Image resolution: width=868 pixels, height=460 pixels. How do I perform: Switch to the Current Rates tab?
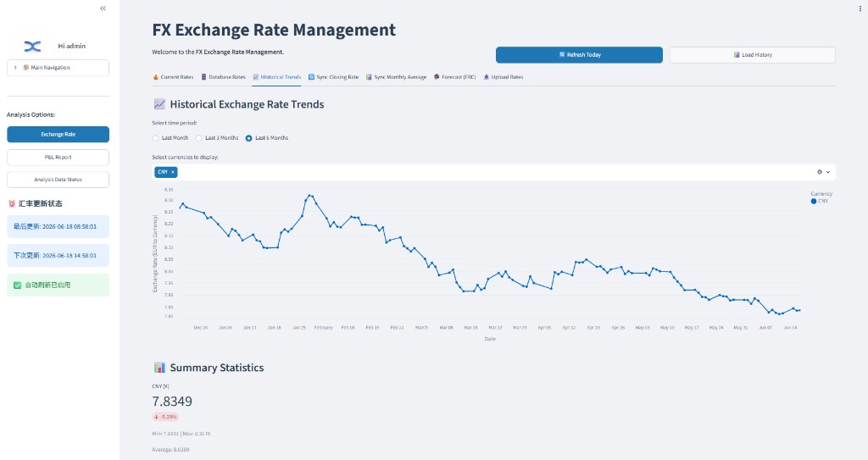[x=173, y=77]
